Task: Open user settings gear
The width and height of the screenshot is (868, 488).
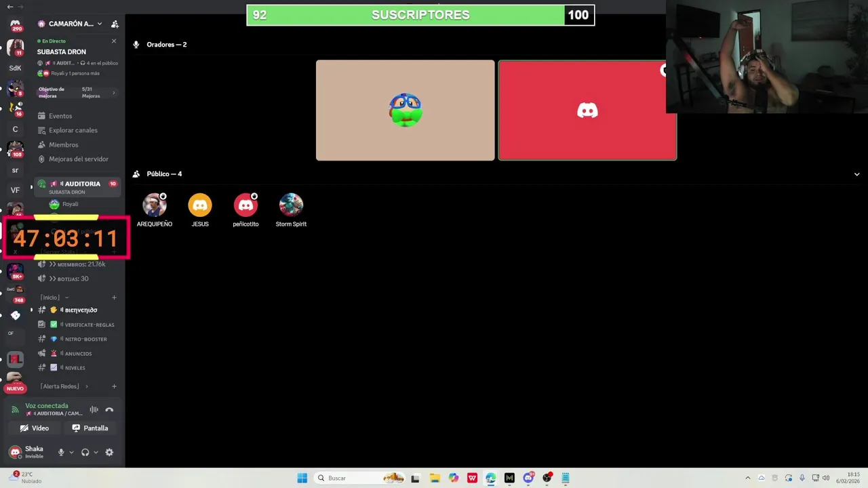Action: (x=109, y=452)
